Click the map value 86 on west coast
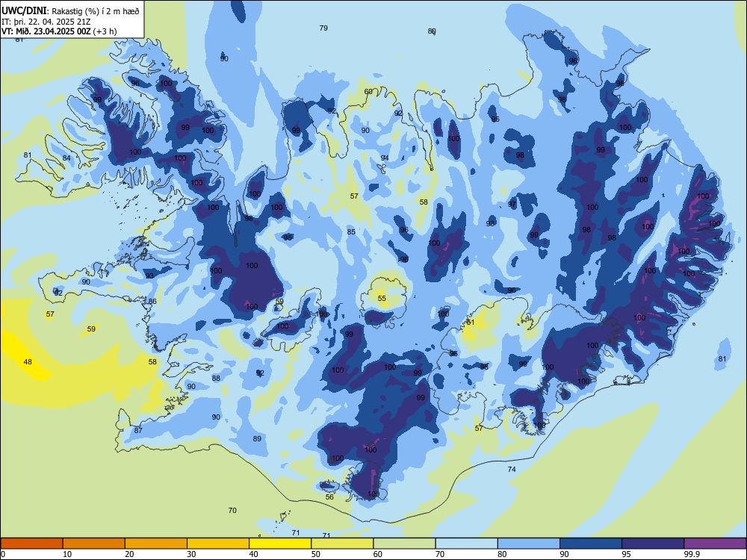The width and height of the screenshot is (747, 560). [152, 302]
